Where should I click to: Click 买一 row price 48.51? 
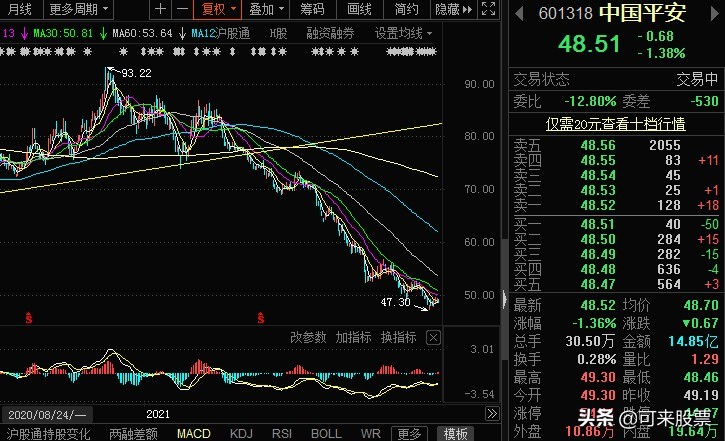pyautogui.click(x=598, y=224)
